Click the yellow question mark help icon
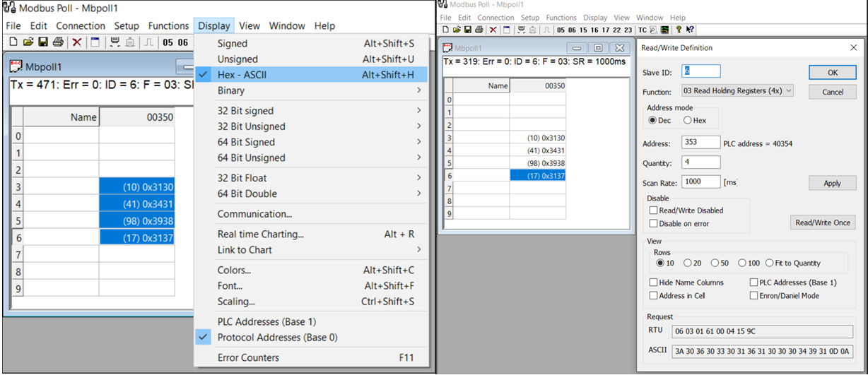The height and width of the screenshot is (375, 868). (x=679, y=30)
